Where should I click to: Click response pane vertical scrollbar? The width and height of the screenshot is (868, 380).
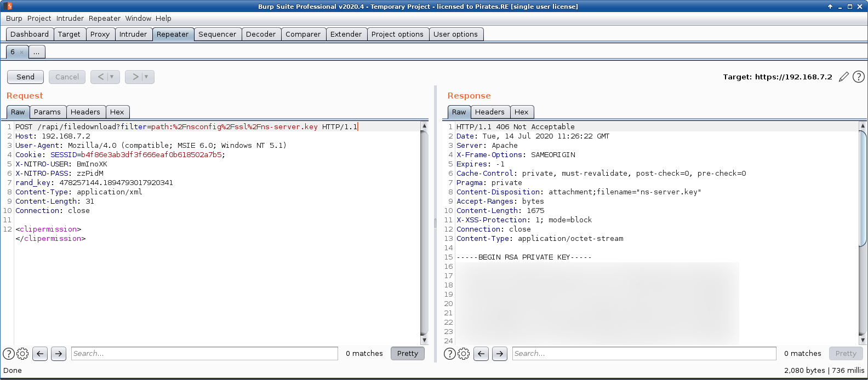(863, 188)
